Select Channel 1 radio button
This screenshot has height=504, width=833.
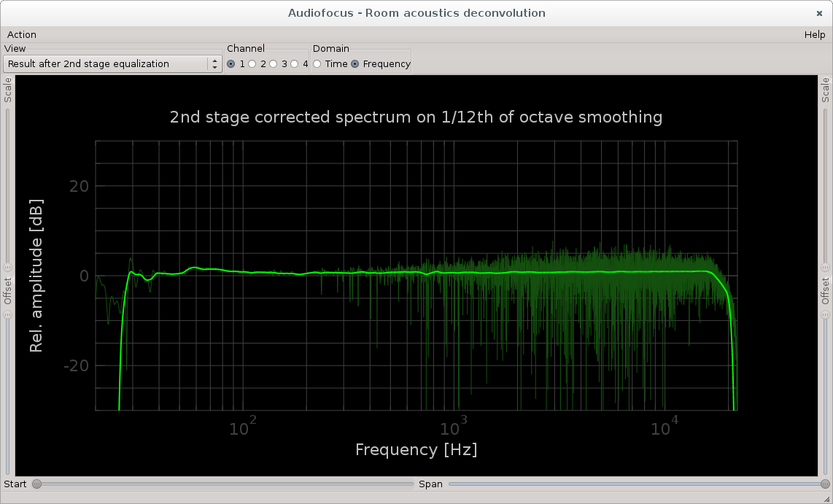point(230,63)
